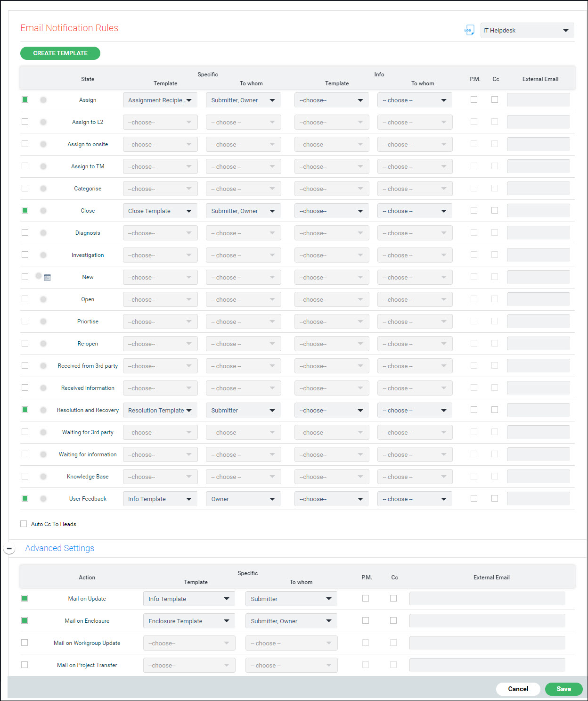Click the grey status circle for Assign

[x=43, y=100]
